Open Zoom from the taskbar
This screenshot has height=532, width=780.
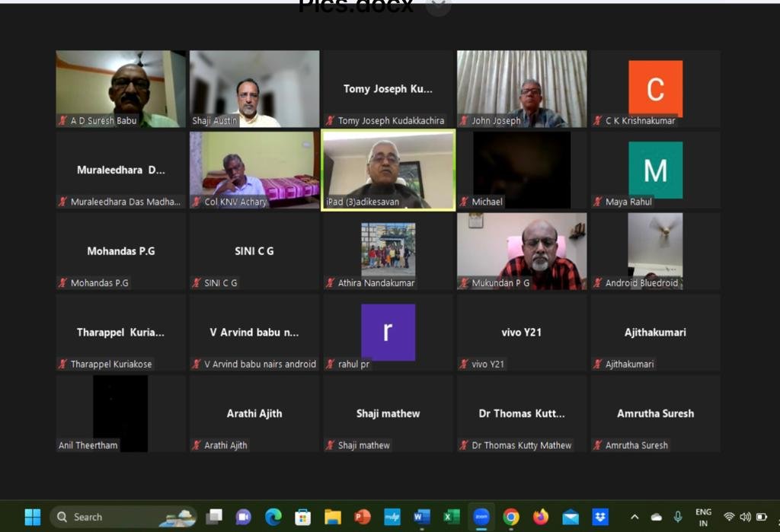pos(481,517)
